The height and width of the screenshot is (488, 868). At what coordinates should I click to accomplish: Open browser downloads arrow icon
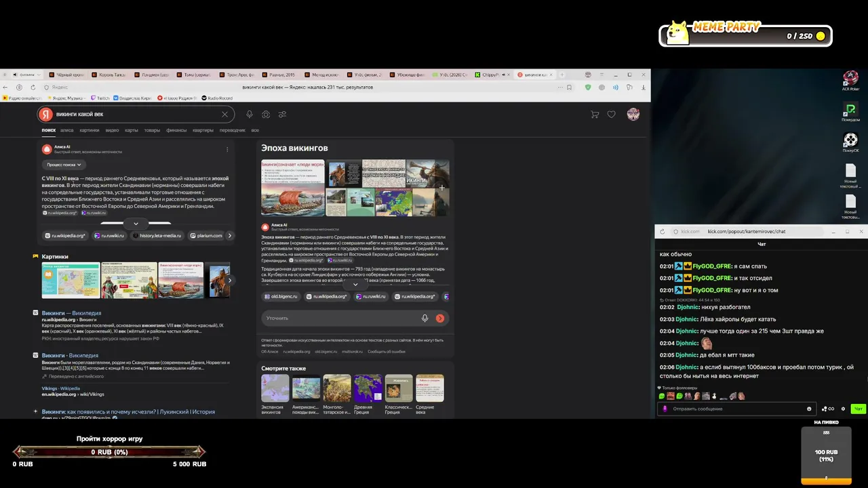(x=643, y=87)
